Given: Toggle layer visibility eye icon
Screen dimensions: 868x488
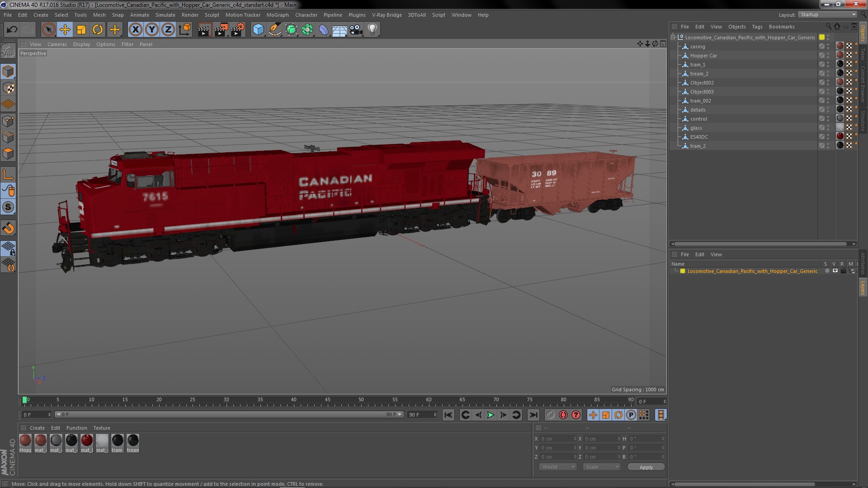Looking at the screenshot, I should click(835, 271).
